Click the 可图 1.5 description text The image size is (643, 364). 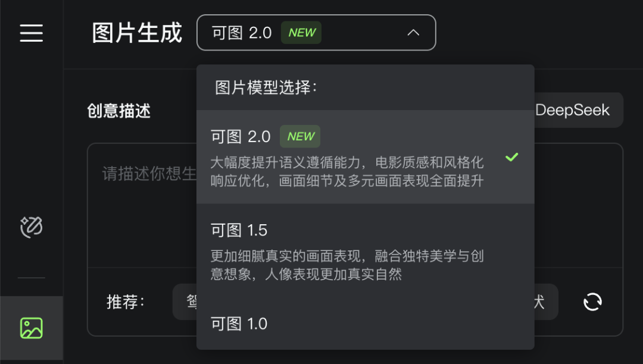[x=347, y=265]
